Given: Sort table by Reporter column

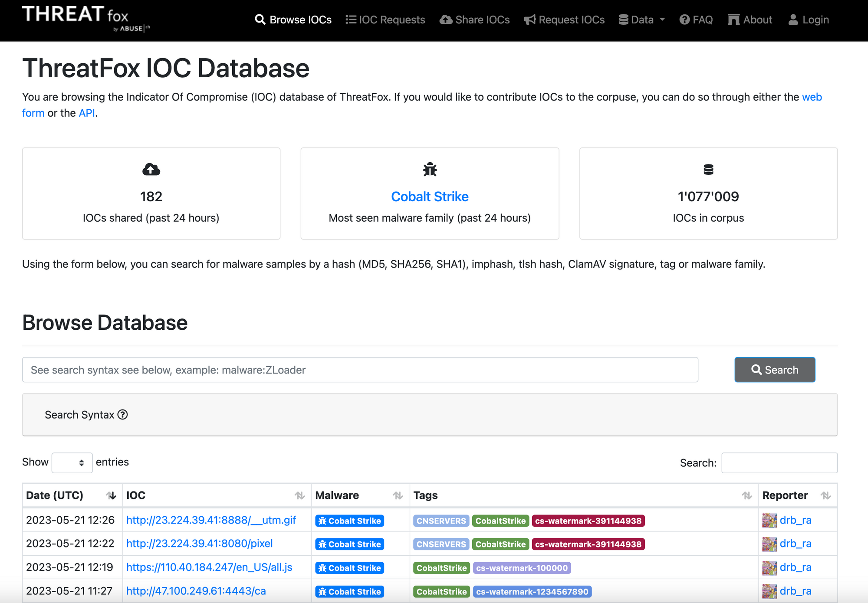Looking at the screenshot, I should pyautogui.click(x=798, y=495).
